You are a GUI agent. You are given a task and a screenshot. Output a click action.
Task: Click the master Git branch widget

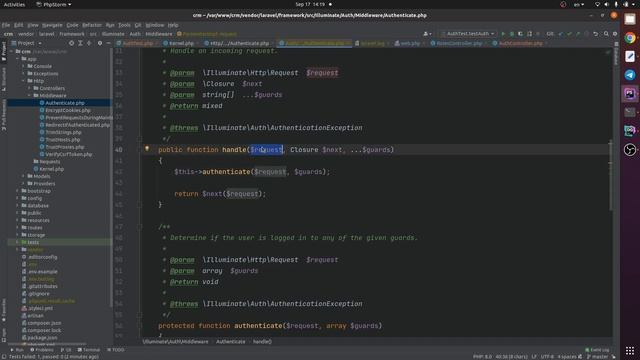tap(598, 357)
